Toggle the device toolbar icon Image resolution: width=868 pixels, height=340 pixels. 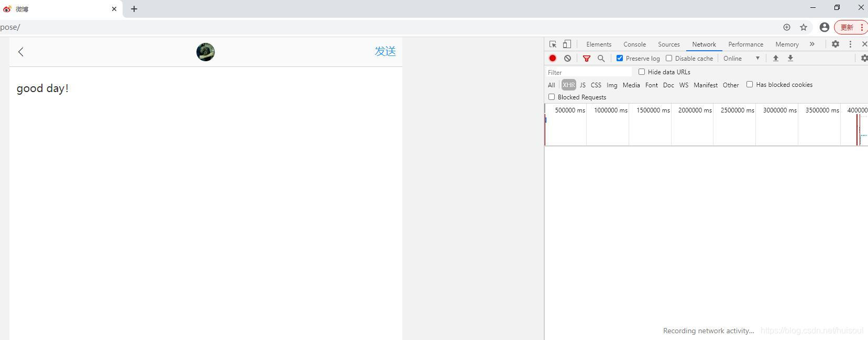[567, 44]
